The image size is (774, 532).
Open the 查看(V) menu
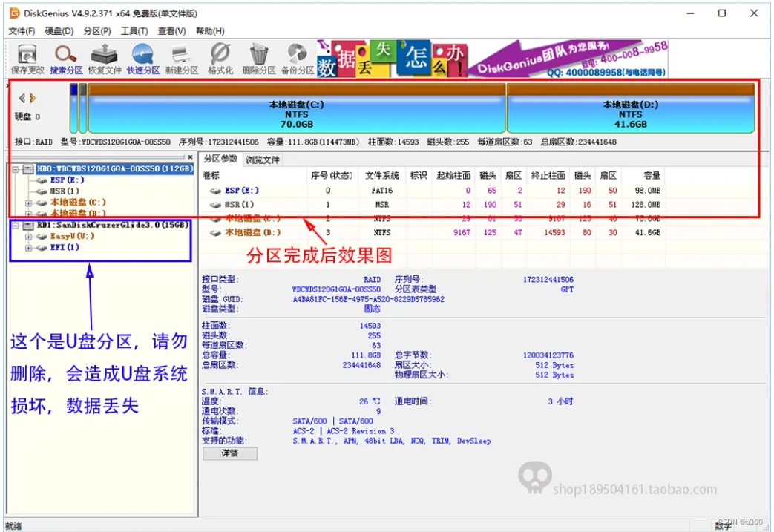coord(171,31)
